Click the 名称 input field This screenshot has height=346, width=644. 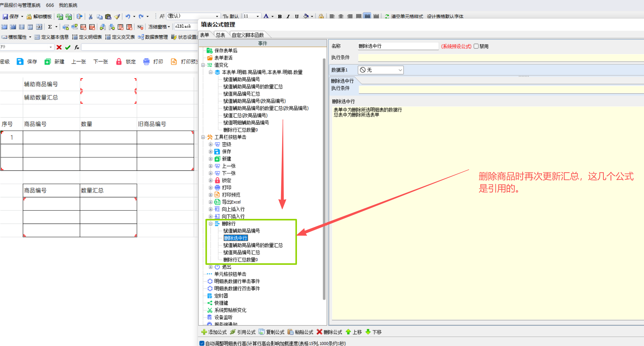(x=397, y=46)
